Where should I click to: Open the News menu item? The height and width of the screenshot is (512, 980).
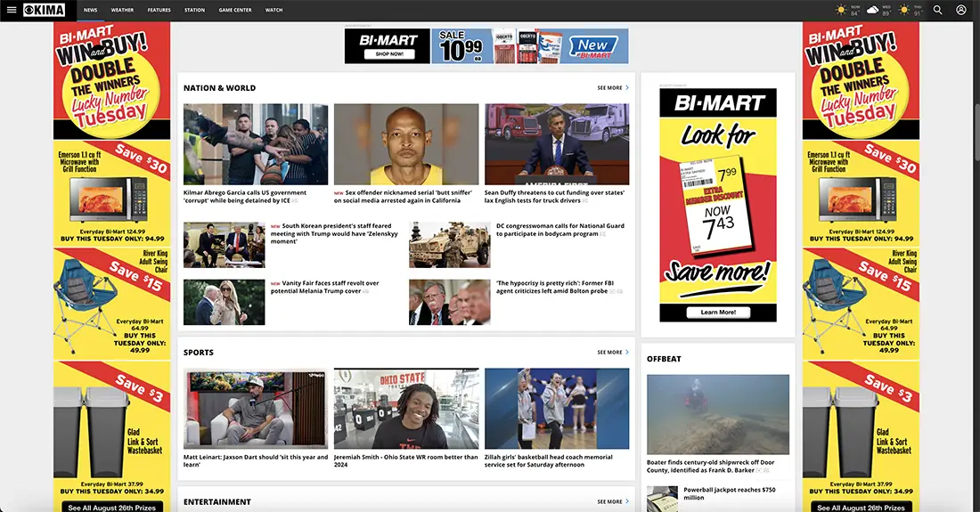(x=91, y=10)
